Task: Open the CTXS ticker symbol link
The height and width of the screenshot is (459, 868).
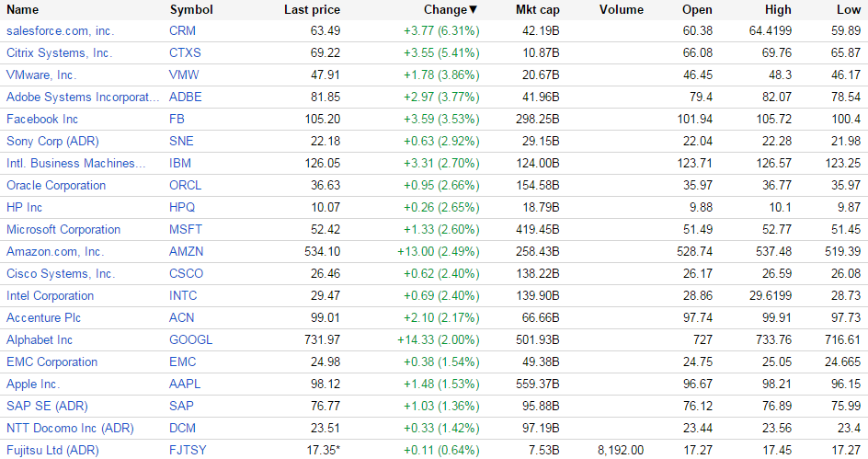Action: point(187,52)
